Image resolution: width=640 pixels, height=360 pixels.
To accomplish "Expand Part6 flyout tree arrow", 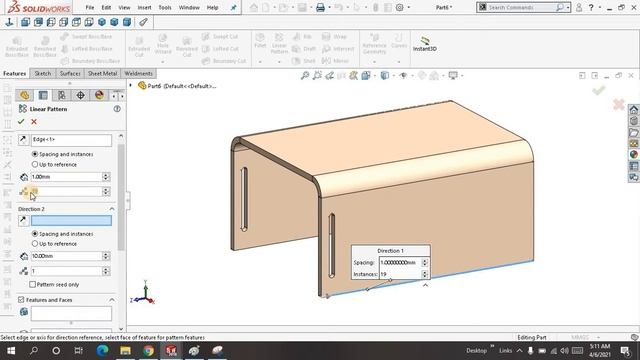I will (131, 86).
